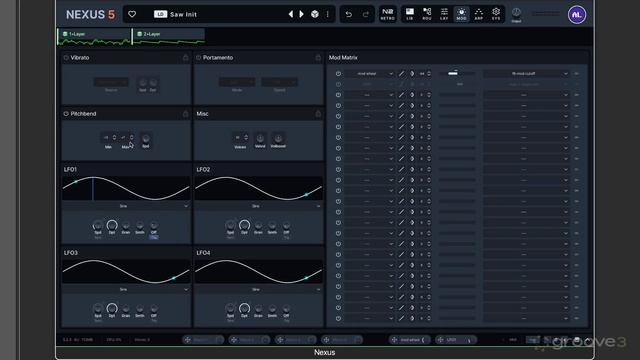Click the first-row curve shape icon
The image size is (640, 360).
402,74
